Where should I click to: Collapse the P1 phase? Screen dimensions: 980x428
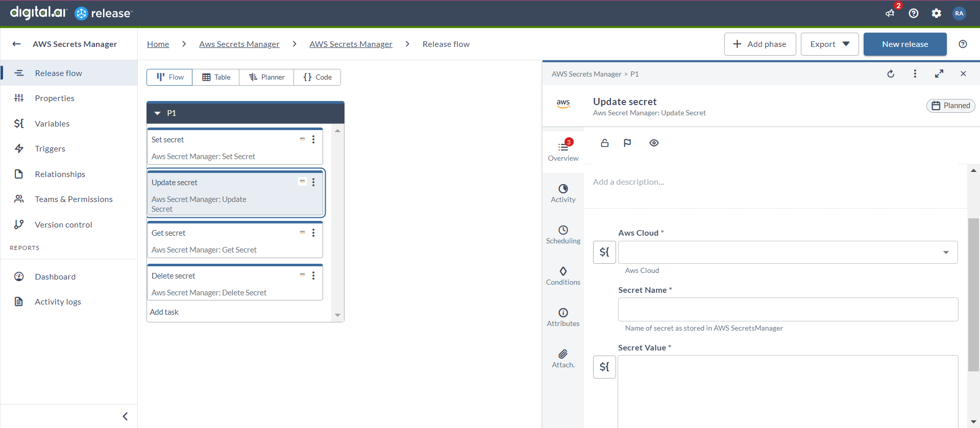[157, 113]
